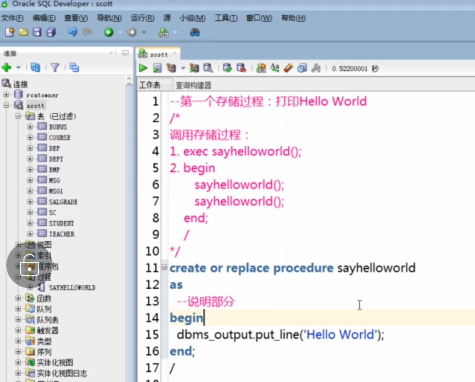This screenshot has width=475, height=382.
Task: Click the Open folder icon
Action: [23, 32]
